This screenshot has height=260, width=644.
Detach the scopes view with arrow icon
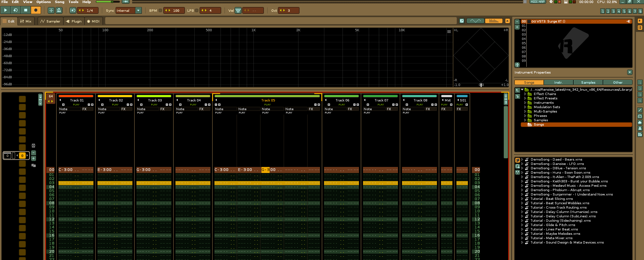[x=462, y=21]
